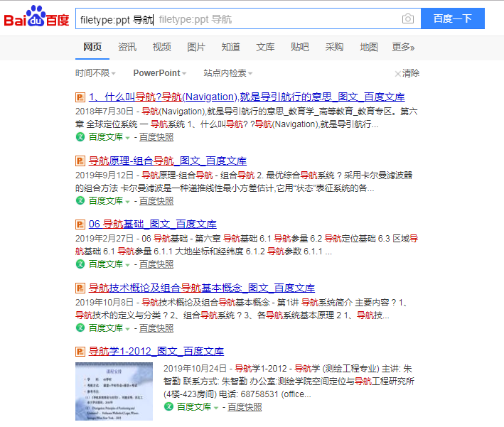The width and height of the screenshot is (504, 427).
Task: Open the 图片 search tab
Action: click(196, 48)
